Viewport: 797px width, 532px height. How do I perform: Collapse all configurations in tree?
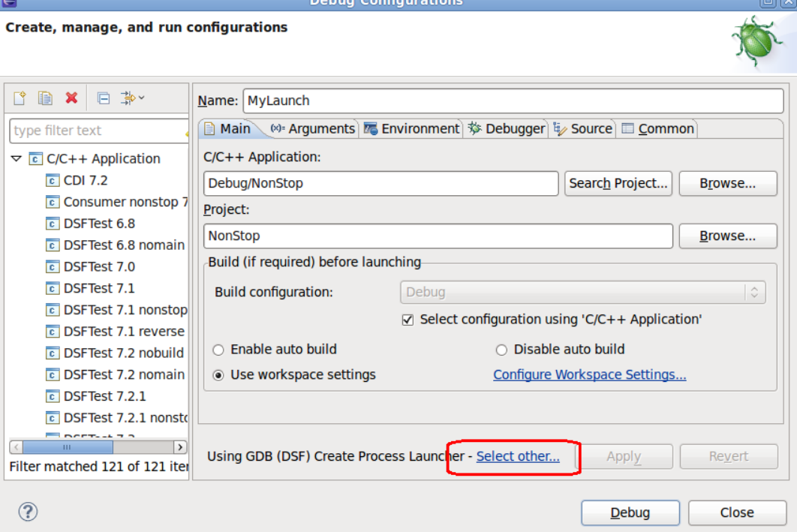(103, 98)
